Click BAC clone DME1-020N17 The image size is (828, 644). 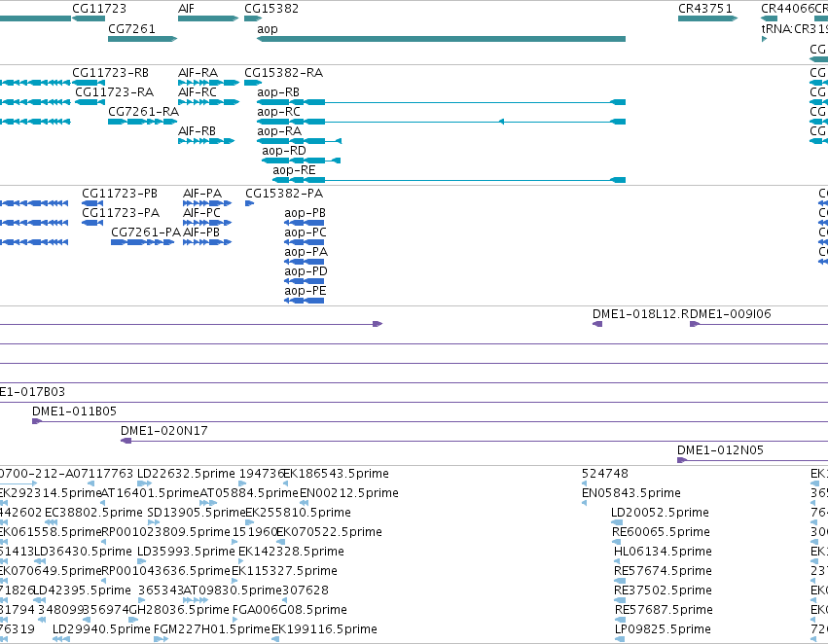click(474, 441)
